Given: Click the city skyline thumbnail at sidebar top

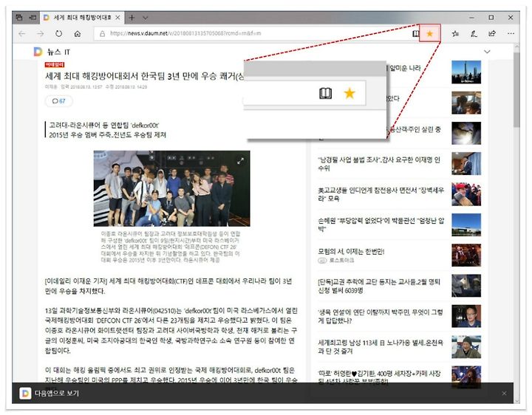Looking at the screenshot, I should [x=466, y=72].
